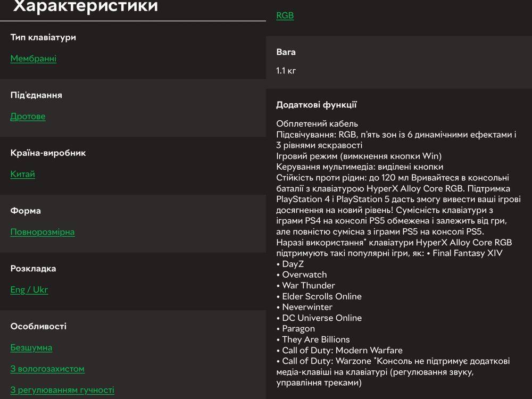Viewport: 532px width, 399px height.
Task: Click the Вага section title
Action: coord(286,52)
